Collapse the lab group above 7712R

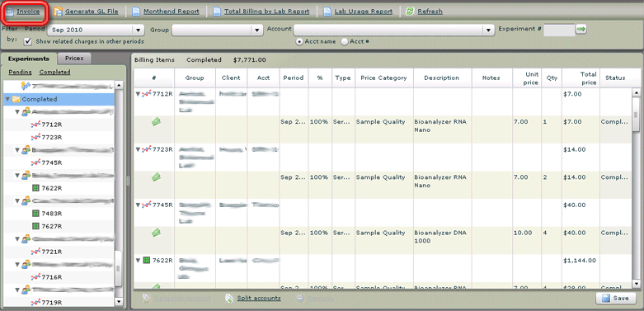(x=17, y=111)
